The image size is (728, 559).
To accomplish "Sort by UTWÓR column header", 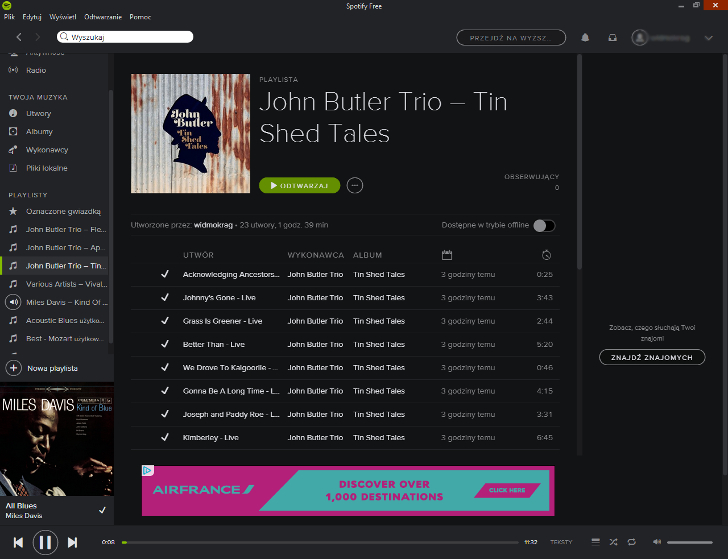I will coord(198,255).
